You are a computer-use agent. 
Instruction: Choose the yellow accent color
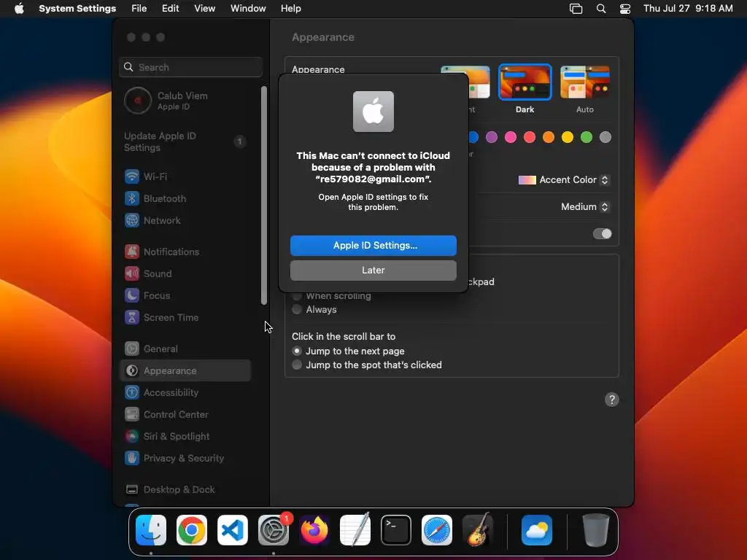[568, 138]
